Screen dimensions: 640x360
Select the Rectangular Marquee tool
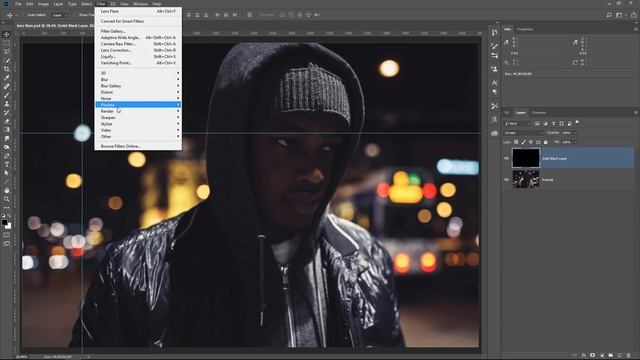point(7,43)
